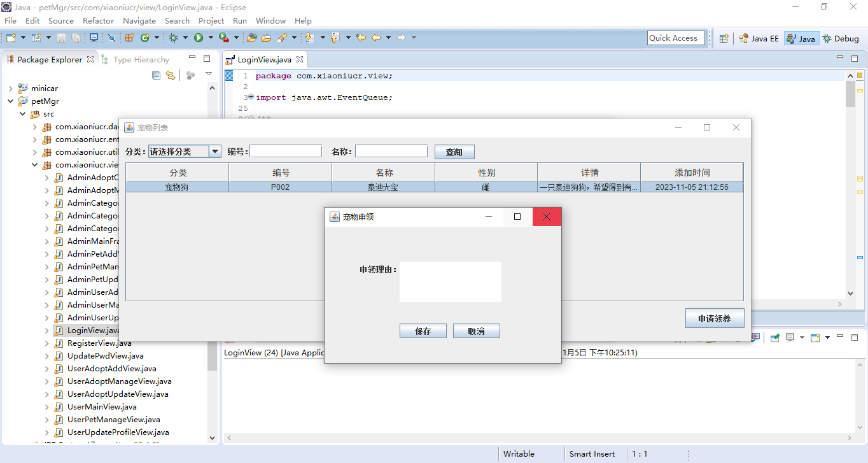Click the Back navigation yellow arrow
The image size is (868, 463).
(x=376, y=38)
